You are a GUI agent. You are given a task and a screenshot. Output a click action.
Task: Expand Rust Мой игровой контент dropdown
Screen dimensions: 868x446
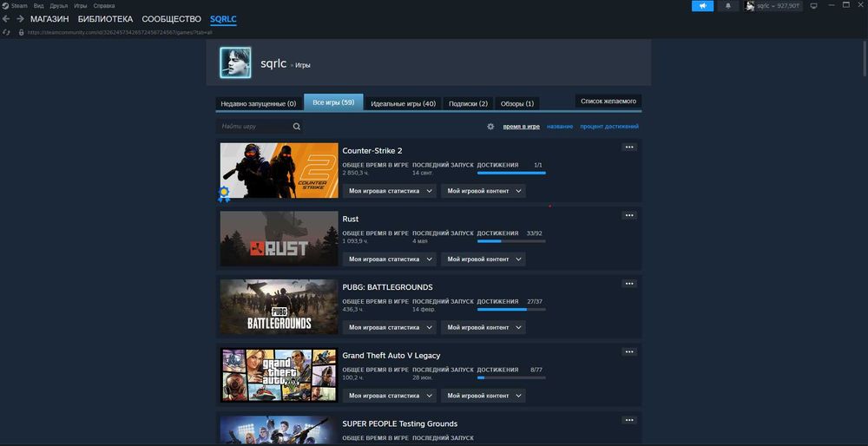(483, 259)
